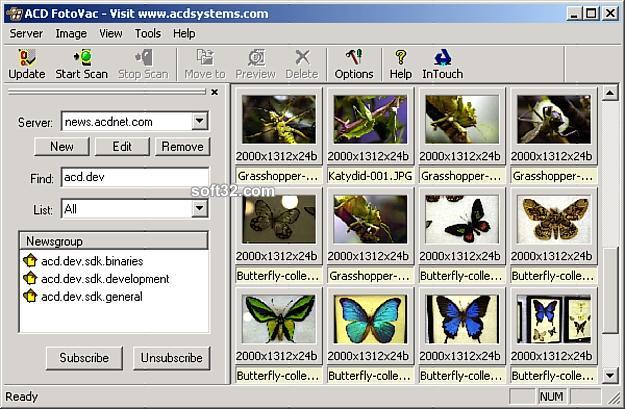This screenshot has height=409, width=625.
Task: Minimize the ACD FotoVac window
Action: 574,14
